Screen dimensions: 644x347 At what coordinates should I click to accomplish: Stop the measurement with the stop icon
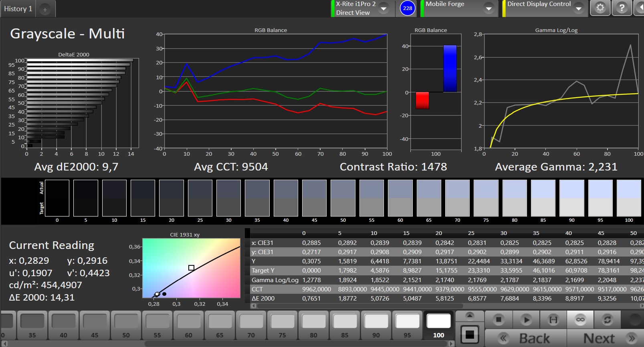coord(499,319)
